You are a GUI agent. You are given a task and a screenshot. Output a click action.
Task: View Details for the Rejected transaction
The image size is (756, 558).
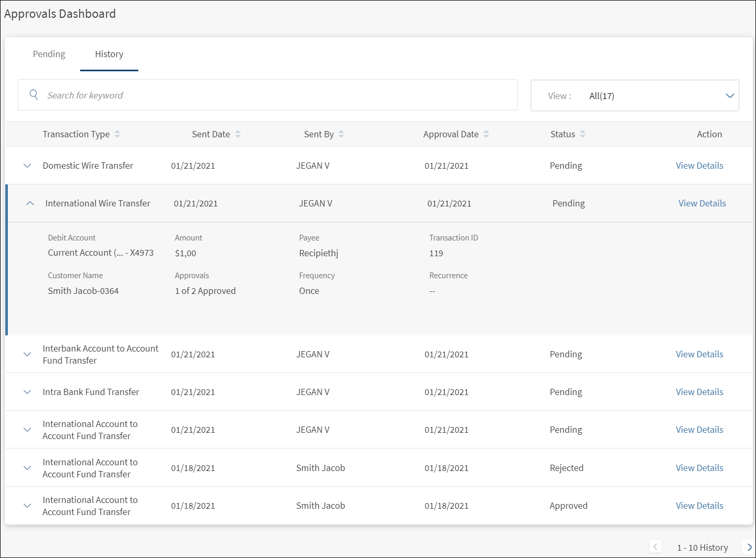click(x=699, y=468)
